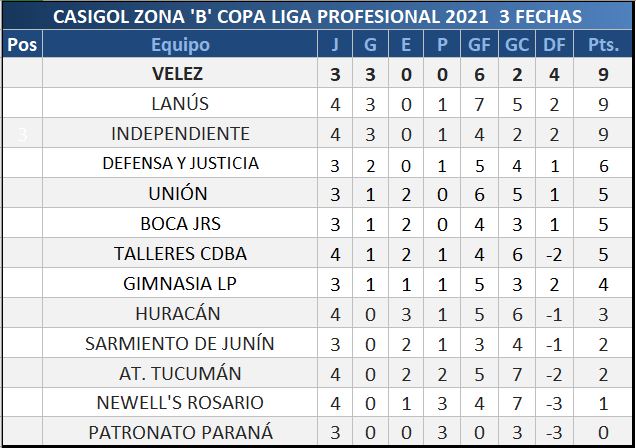Click the GF column header
This screenshot has width=636, height=448.
480,45
